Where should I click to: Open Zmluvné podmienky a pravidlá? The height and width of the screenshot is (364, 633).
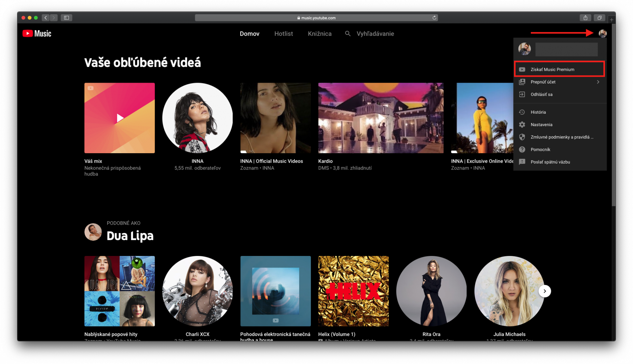click(559, 137)
